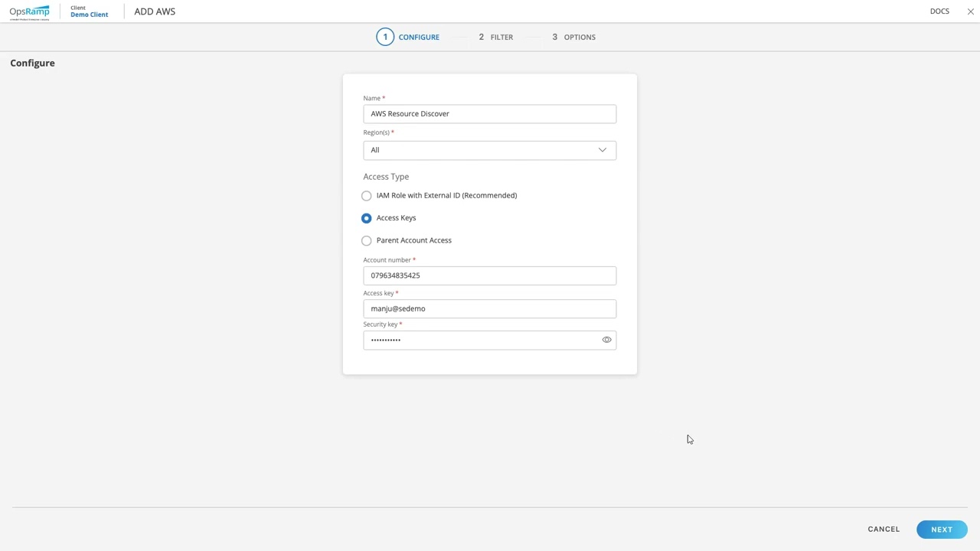Viewport: 980px width, 551px height.
Task: Go to the Options step
Action: pyautogui.click(x=573, y=37)
